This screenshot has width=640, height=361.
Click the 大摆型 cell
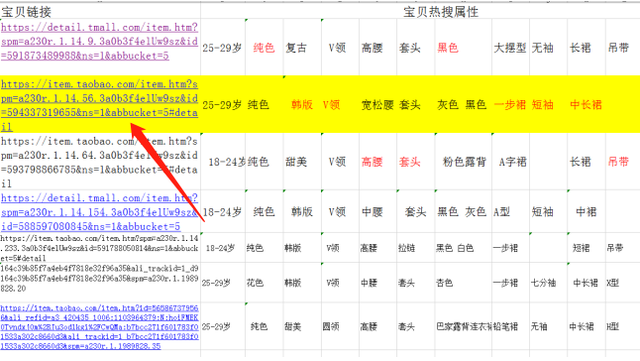510,48
